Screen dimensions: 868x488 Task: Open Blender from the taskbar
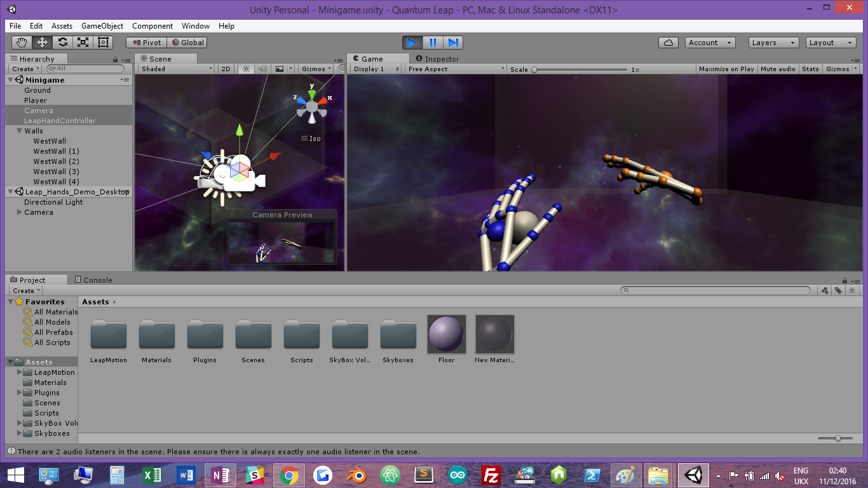pos(356,475)
